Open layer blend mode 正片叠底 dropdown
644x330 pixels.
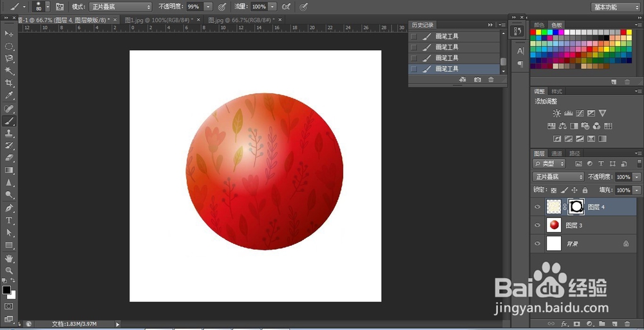click(x=558, y=177)
